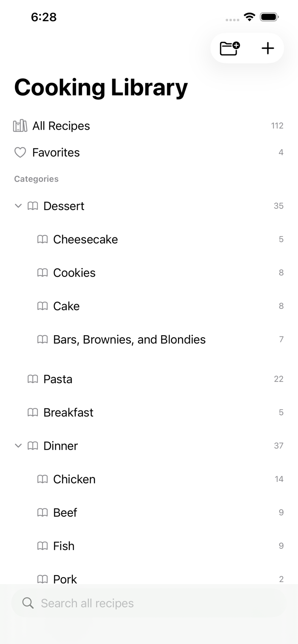This screenshot has width=298, height=644.
Task: Select Bars, Brownies, and Blondies
Action: coord(149,339)
